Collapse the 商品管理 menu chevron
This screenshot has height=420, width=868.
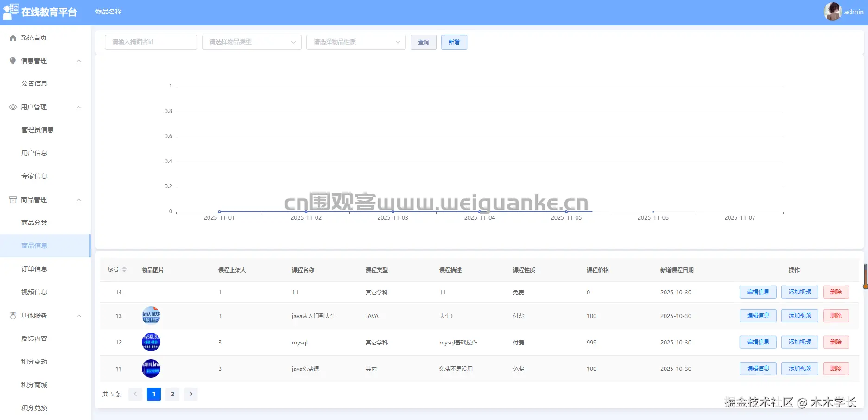click(79, 200)
